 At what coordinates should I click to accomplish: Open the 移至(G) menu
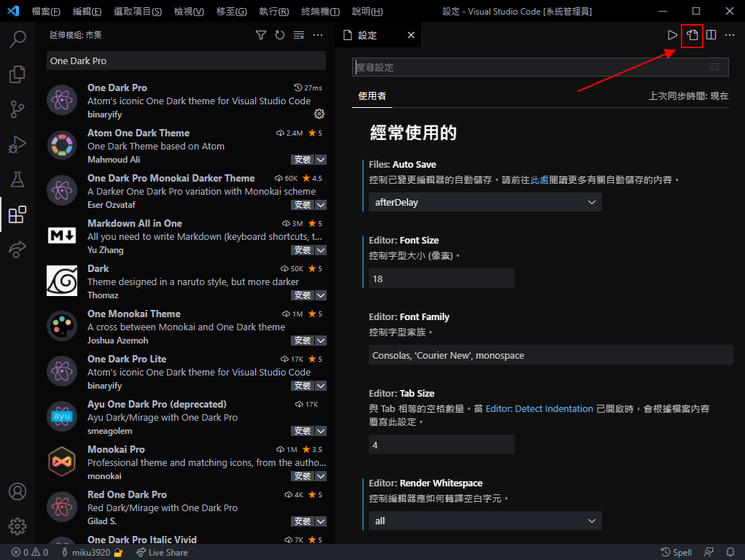pyautogui.click(x=231, y=12)
